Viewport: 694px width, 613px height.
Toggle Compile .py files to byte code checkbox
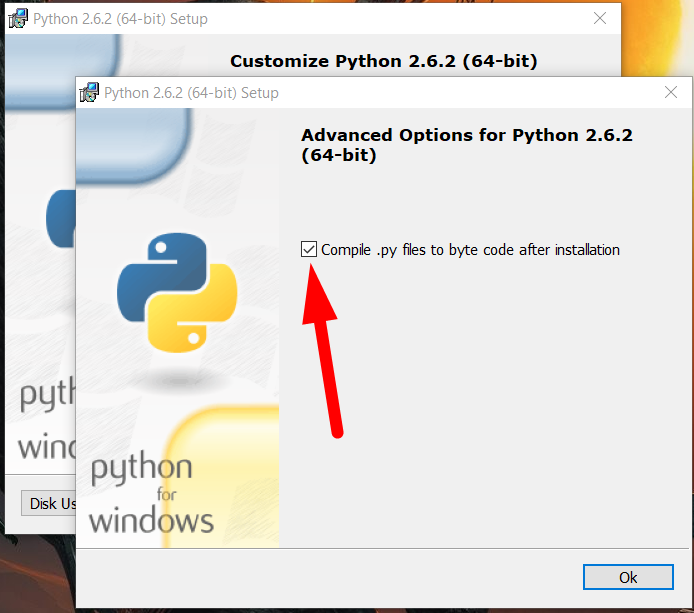[308, 249]
